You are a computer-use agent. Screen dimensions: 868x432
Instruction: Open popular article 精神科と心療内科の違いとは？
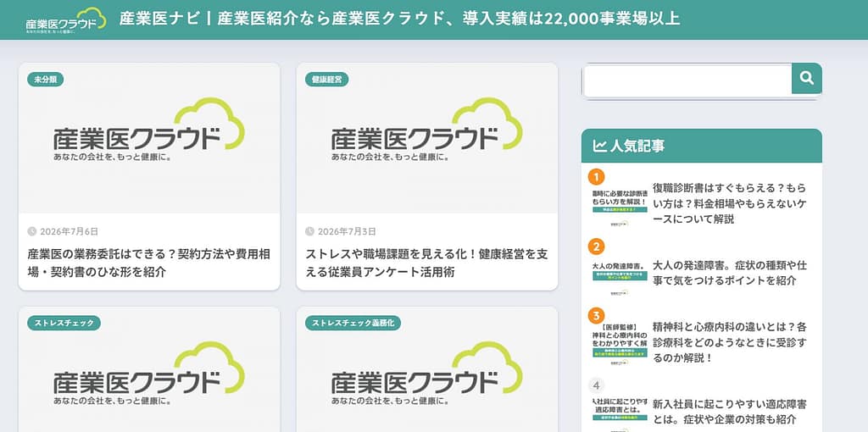730,342
